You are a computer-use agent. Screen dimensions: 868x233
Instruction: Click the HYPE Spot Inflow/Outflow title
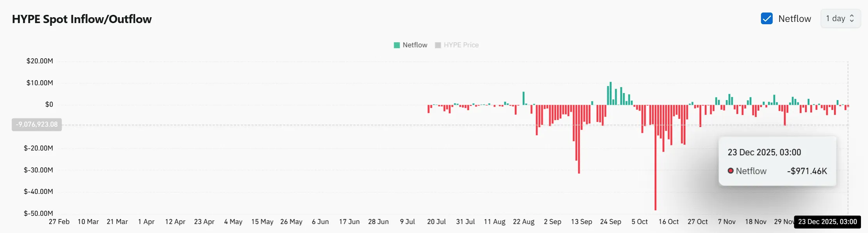click(82, 19)
